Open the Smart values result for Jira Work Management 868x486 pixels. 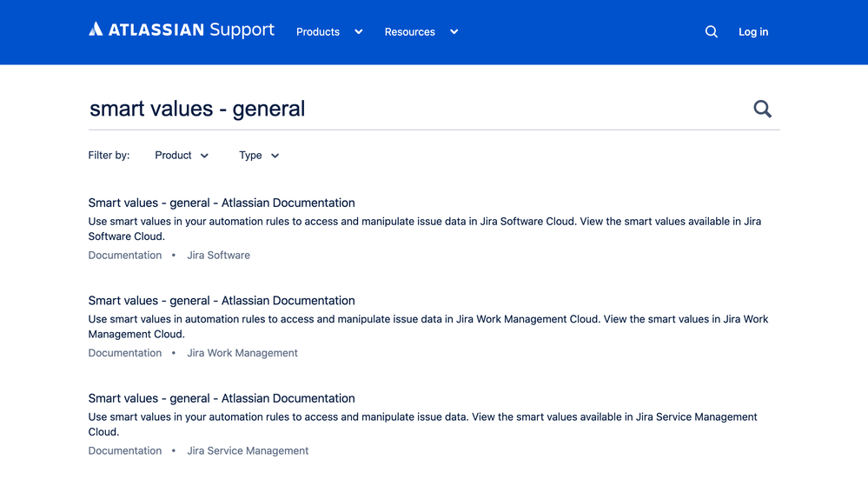point(222,301)
